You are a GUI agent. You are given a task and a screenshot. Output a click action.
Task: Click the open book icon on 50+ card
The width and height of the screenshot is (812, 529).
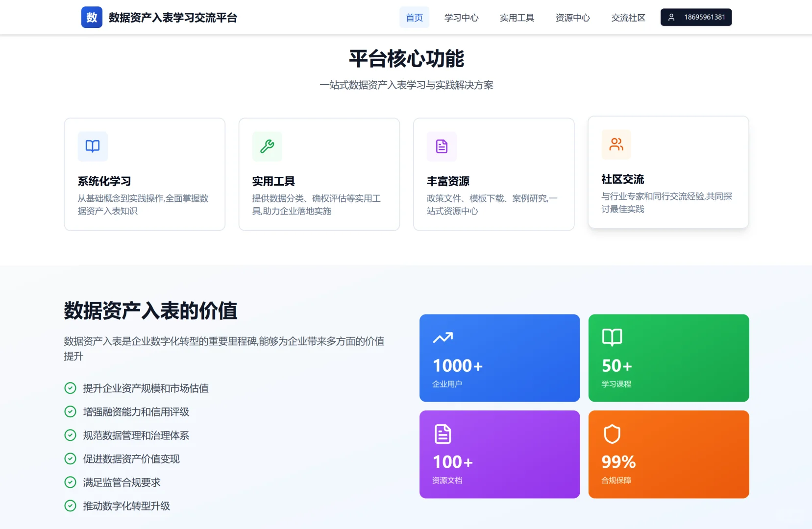click(613, 337)
